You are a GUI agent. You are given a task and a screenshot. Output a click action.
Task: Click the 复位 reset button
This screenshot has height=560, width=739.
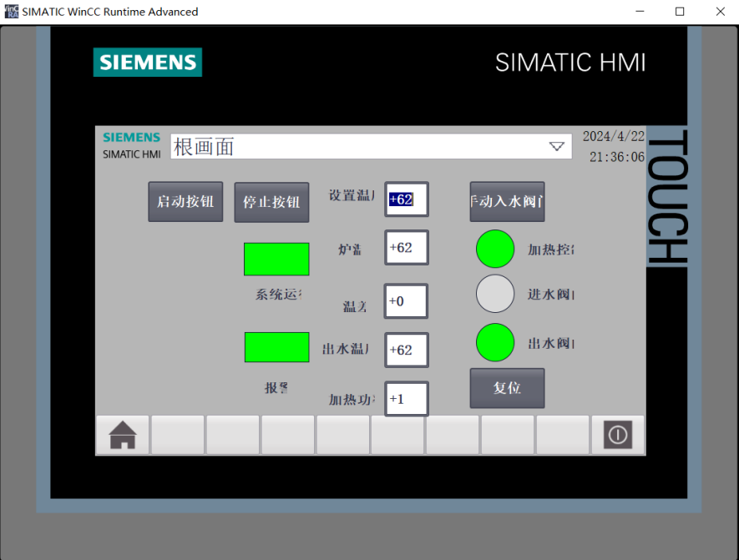tap(507, 388)
